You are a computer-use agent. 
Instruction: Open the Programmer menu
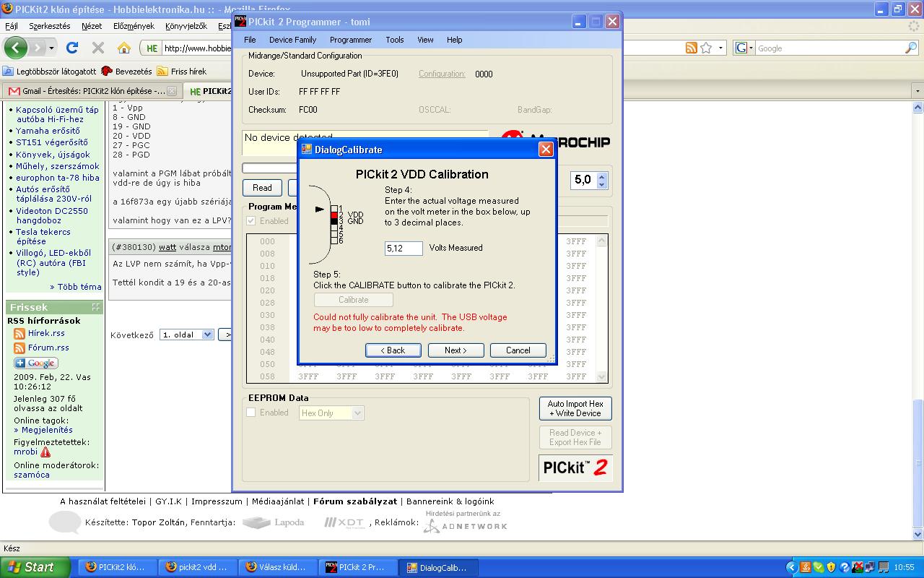[351, 40]
